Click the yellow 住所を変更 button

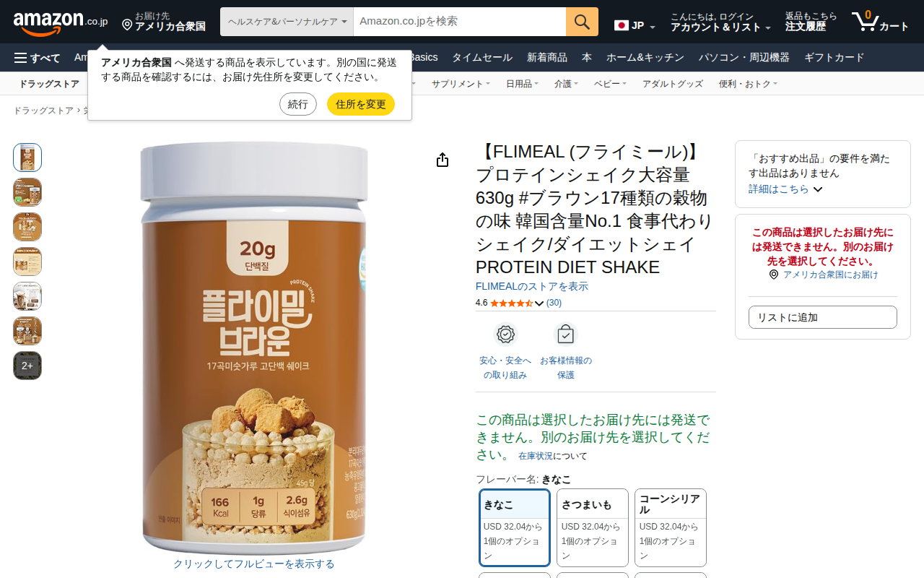361,104
